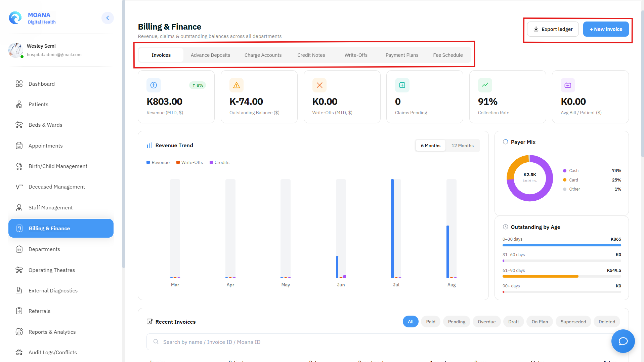This screenshot has height=362, width=644.
Task: Open the Dashboard icon in sidebar
Action: pos(19,84)
